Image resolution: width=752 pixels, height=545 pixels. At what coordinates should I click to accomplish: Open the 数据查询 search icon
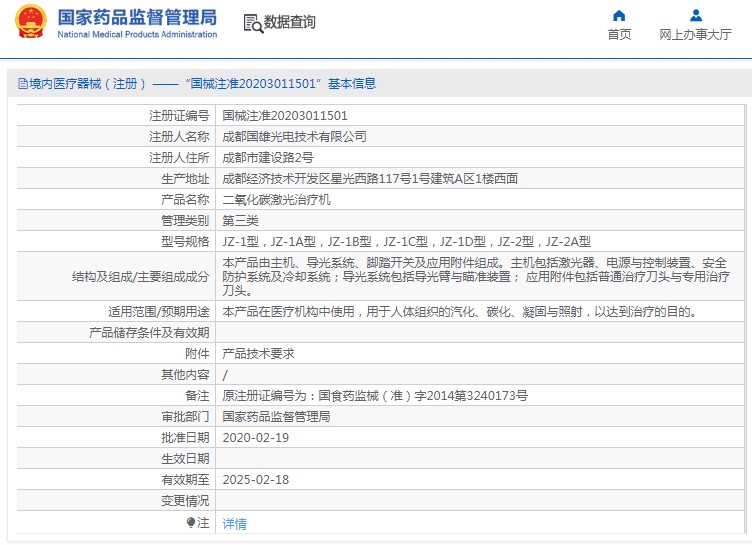(253, 23)
